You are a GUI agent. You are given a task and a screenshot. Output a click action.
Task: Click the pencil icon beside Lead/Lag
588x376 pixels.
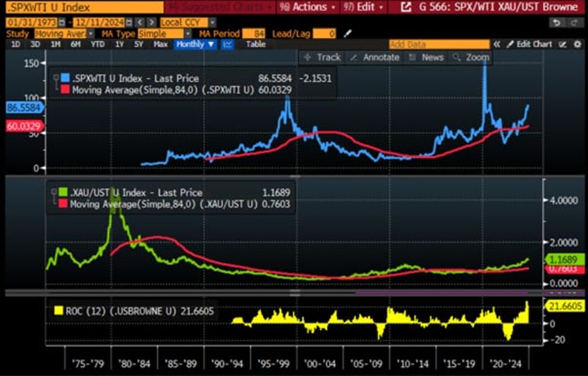pos(348,33)
